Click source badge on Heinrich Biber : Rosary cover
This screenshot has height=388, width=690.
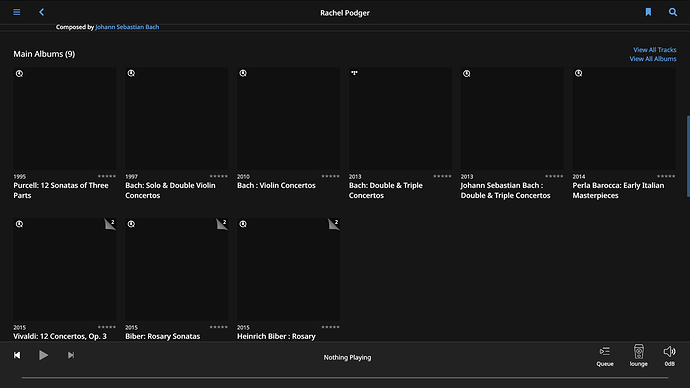(x=243, y=224)
